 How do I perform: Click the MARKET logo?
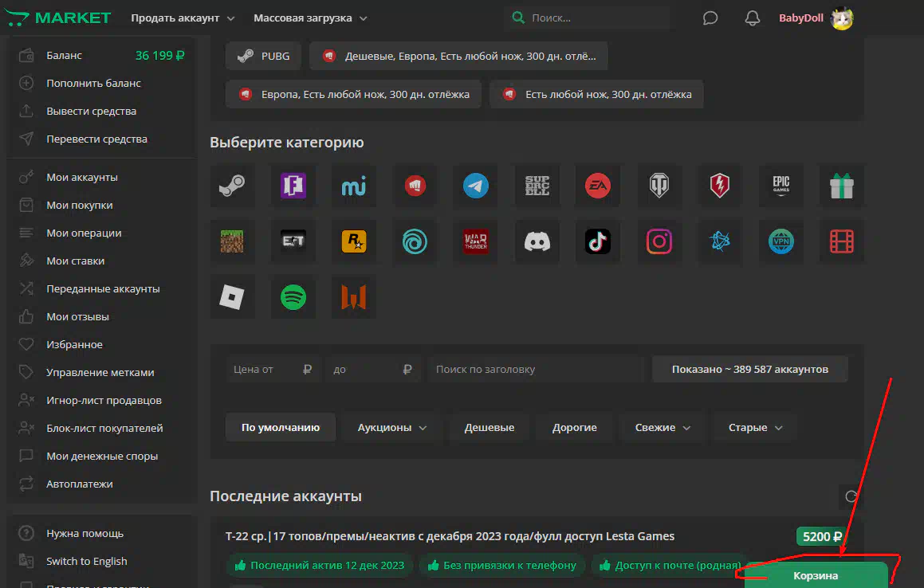pyautogui.click(x=57, y=18)
